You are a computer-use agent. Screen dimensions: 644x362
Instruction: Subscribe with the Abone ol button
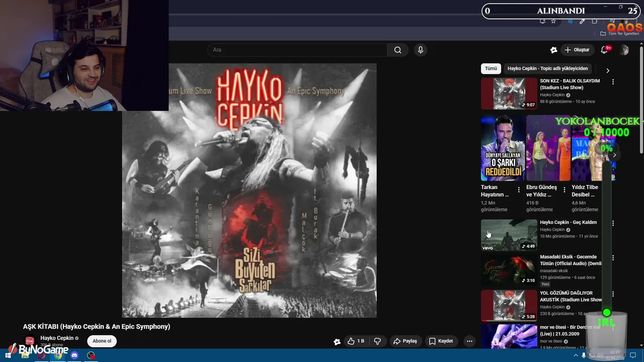pyautogui.click(x=102, y=341)
